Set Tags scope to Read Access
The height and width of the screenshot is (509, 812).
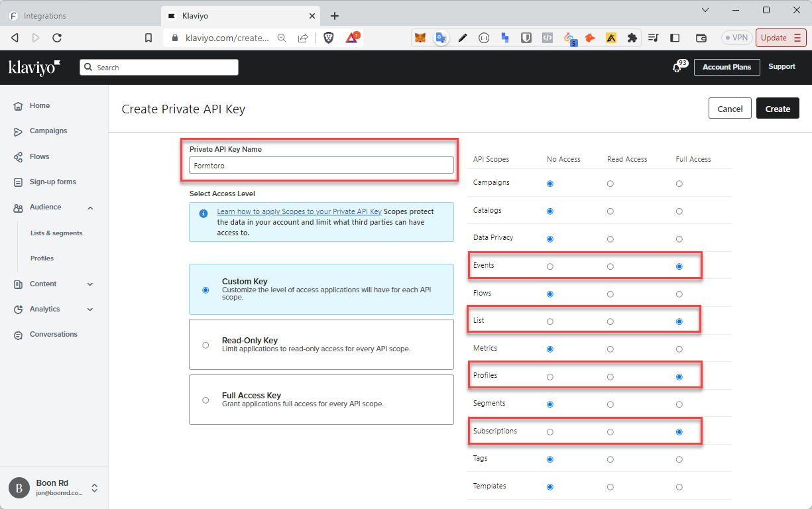[610, 459]
